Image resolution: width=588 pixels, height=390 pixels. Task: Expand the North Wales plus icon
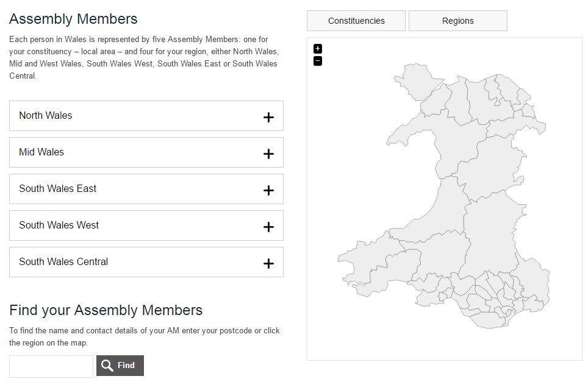click(x=268, y=117)
